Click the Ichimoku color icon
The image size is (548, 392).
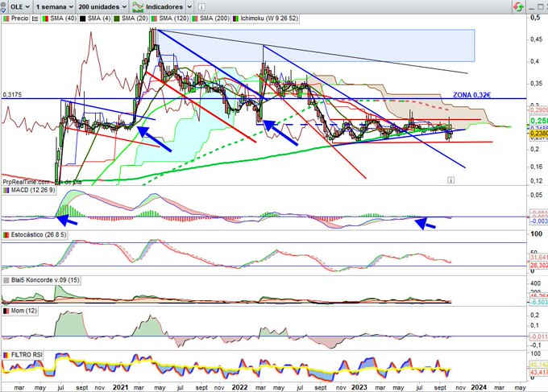pyautogui.click(x=235, y=19)
